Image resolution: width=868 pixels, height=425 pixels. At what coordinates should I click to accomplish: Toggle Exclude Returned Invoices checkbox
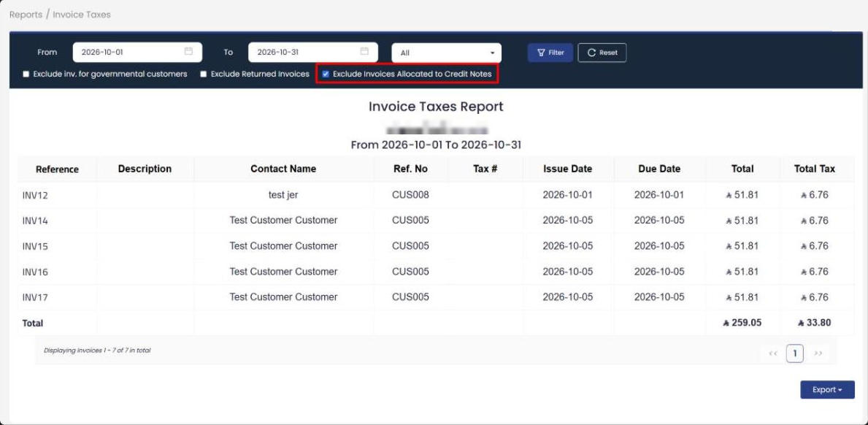203,74
